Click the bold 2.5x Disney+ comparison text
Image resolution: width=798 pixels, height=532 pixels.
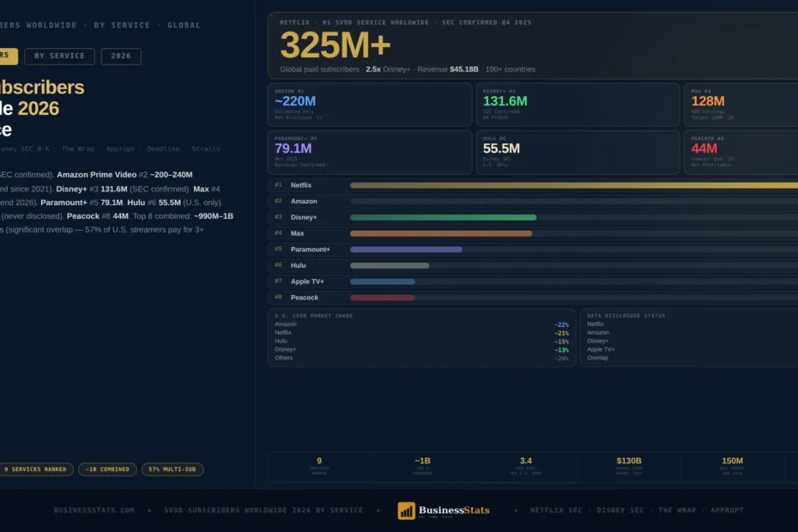pos(373,70)
